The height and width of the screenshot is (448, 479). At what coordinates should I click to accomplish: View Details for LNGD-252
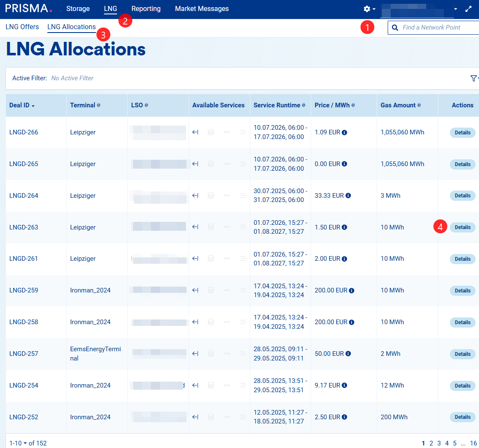click(x=463, y=417)
